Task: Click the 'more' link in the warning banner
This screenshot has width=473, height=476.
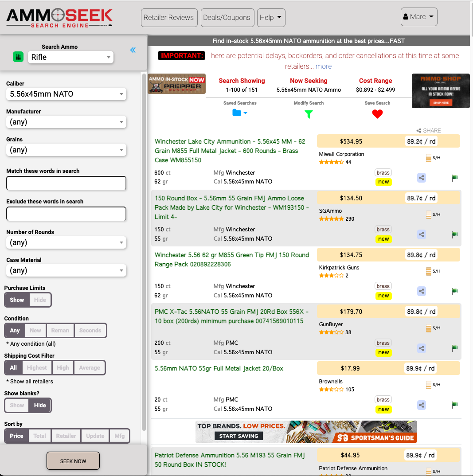Action: pos(324,66)
